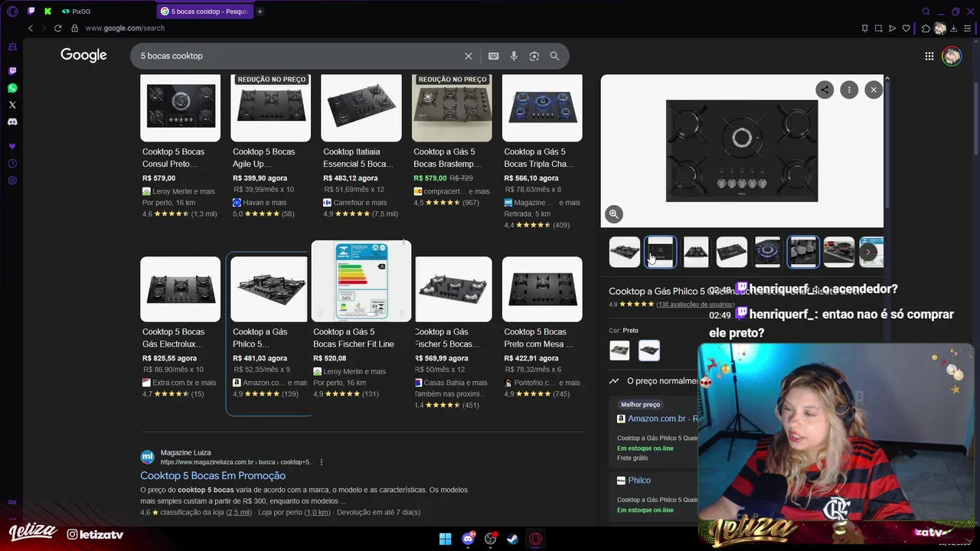Open Cooktop 5 Bocas Agile Up listing
Viewport: 980px width, 551px height.
point(270,146)
